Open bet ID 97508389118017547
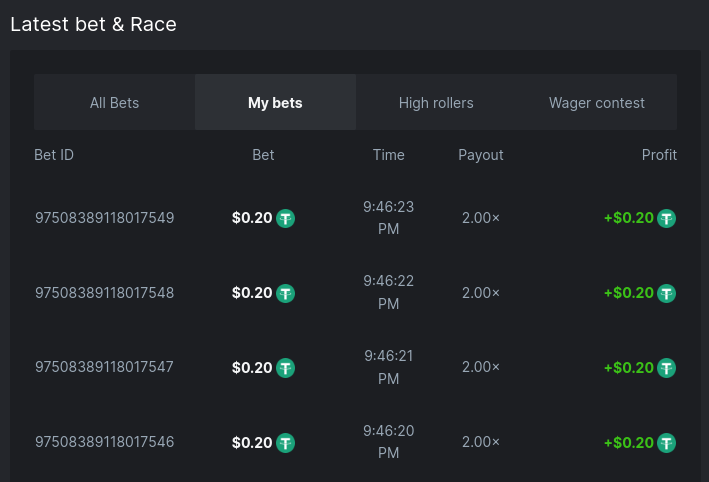The image size is (709, 482). coord(104,368)
